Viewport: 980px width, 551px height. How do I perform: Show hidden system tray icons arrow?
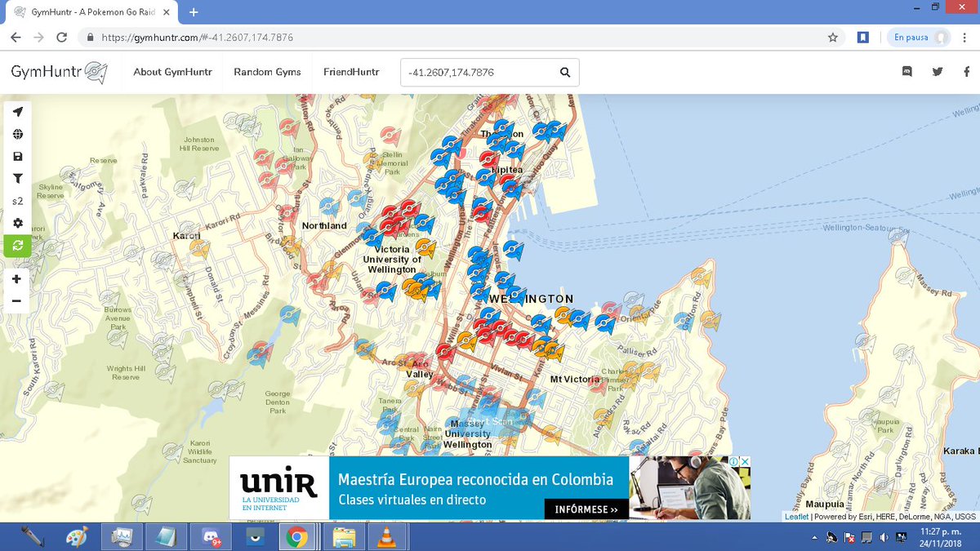tap(814, 537)
